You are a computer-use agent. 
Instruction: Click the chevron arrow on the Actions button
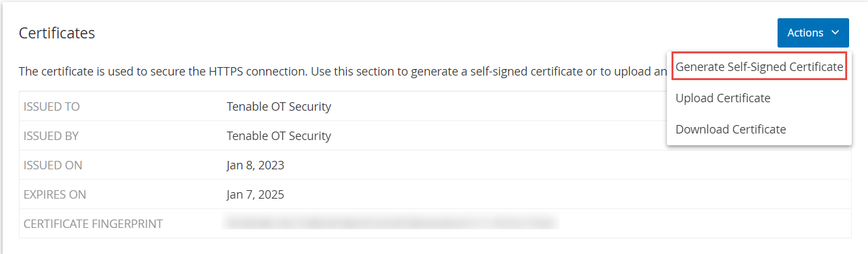[835, 33]
